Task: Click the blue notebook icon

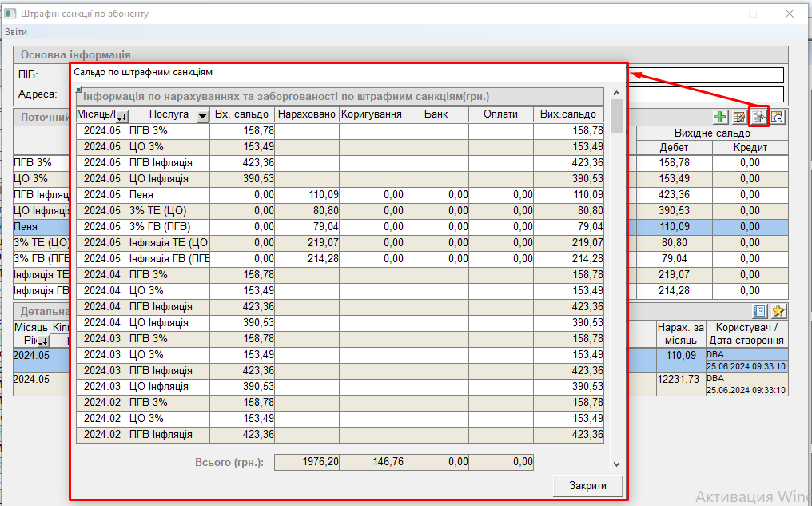Action: 760,311
